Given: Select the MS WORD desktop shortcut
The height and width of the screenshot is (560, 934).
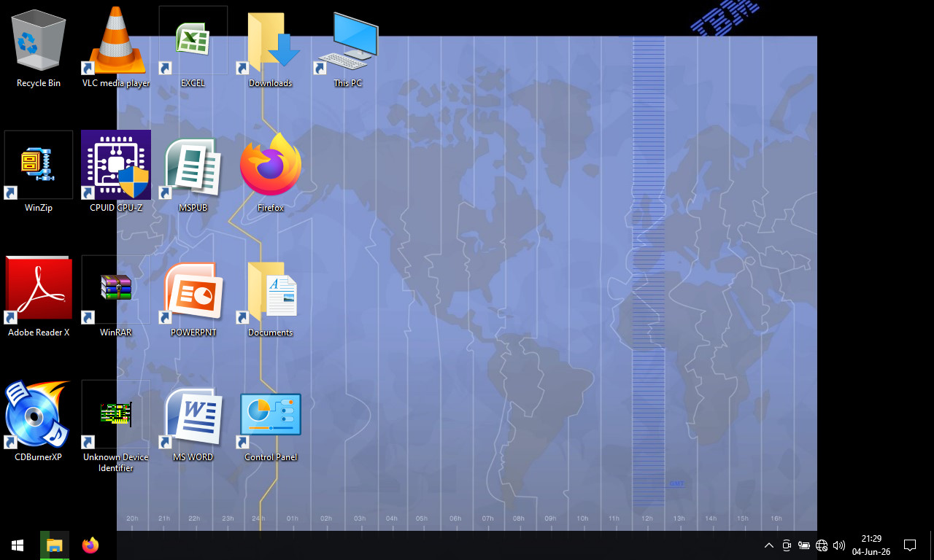Looking at the screenshot, I should click(193, 421).
